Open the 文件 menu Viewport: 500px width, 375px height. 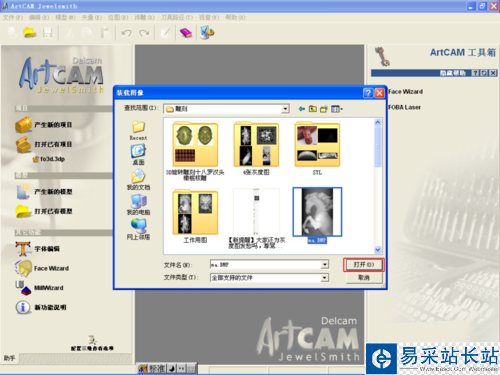click(x=13, y=17)
